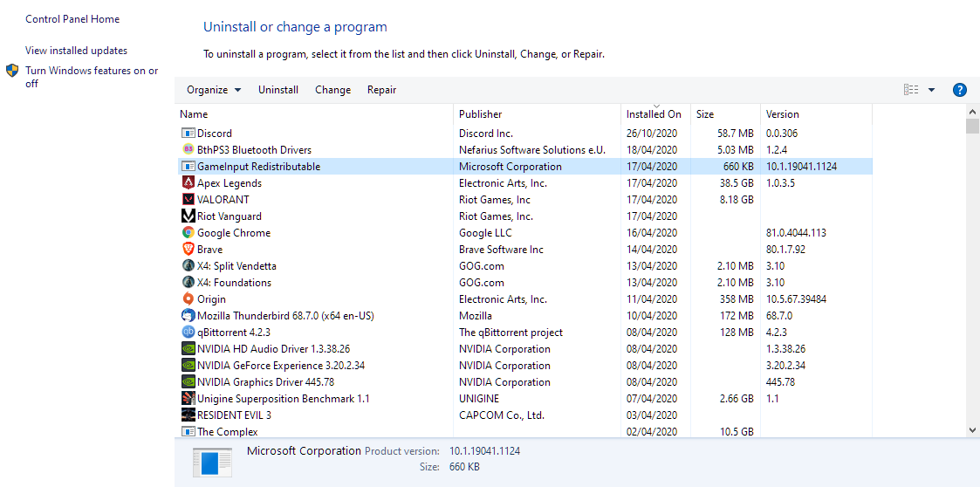Click the Brave browser icon
980x487 pixels.
coord(188,250)
